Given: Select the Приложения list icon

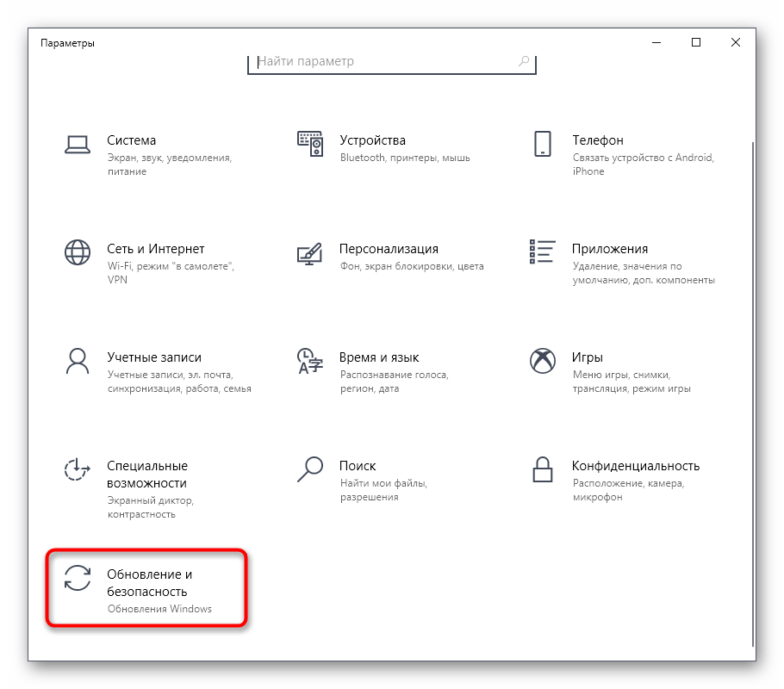Looking at the screenshot, I should click(542, 252).
